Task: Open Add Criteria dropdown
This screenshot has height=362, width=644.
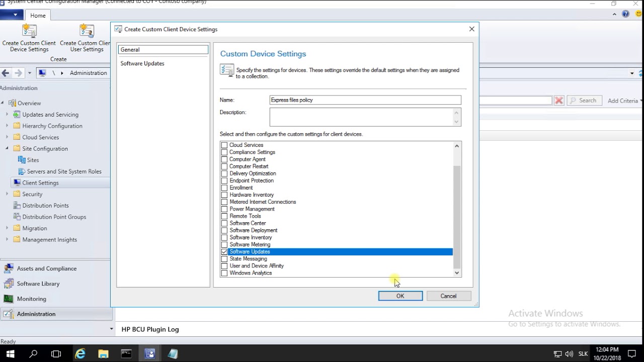Action: tap(625, 101)
